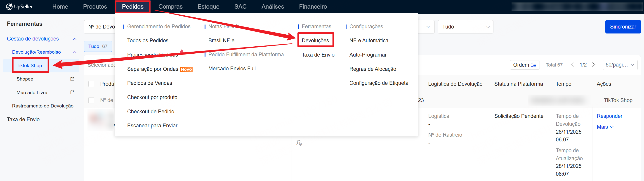Go to previous page arrow

[573, 65]
